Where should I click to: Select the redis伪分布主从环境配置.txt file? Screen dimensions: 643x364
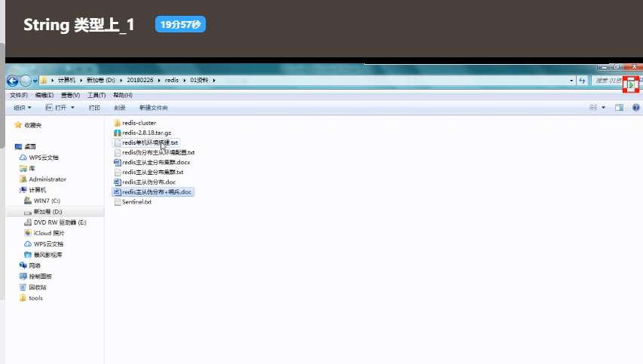point(158,152)
